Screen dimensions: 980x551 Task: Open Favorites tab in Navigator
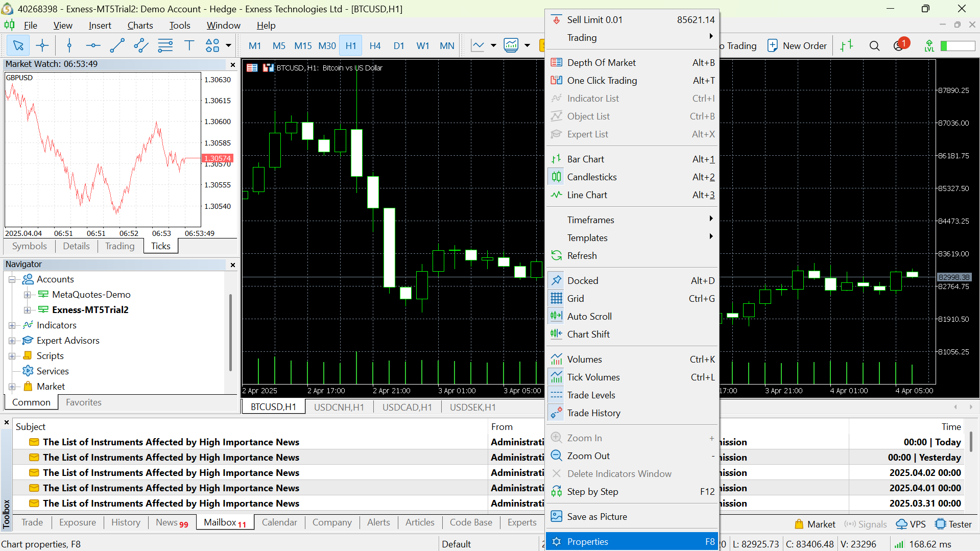84,402
